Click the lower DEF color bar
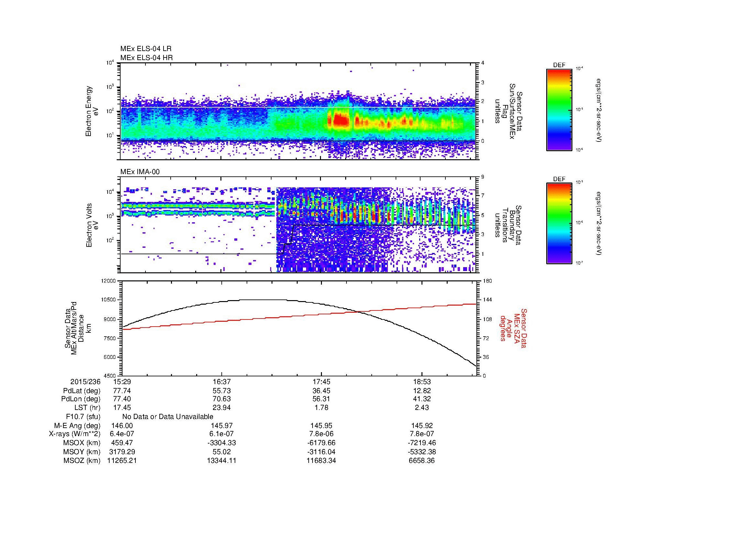The width and height of the screenshot is (756, 534). pyautogui.click(x=559, y=223)
